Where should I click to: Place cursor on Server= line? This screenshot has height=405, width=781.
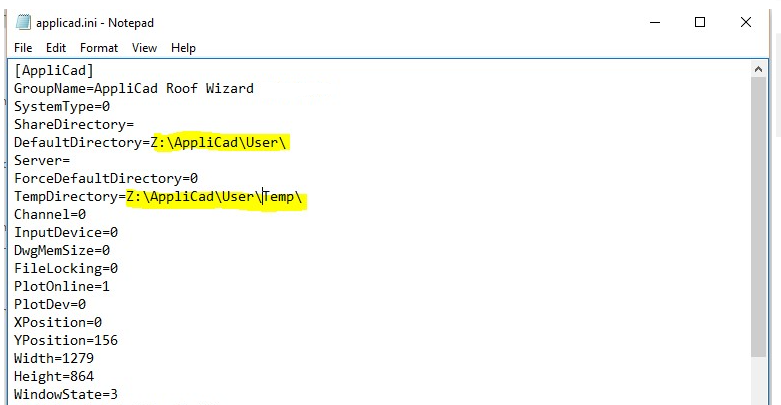click(x=42, y=160)
